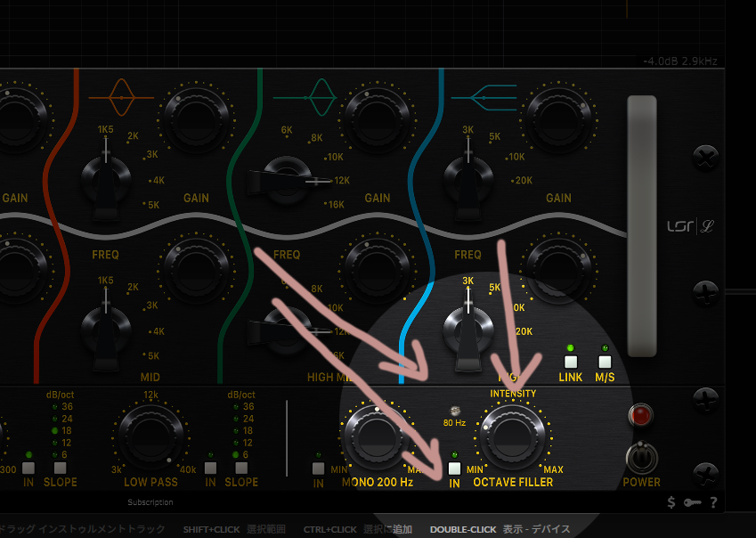Click 12 in the dB/oct list with 18 lit

click(x=66, y=443)
